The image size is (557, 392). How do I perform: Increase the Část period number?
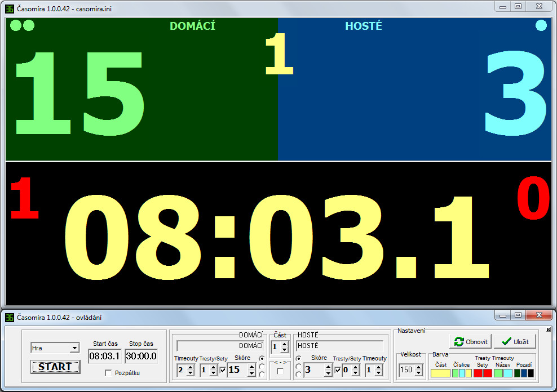(x=284, y=345)
